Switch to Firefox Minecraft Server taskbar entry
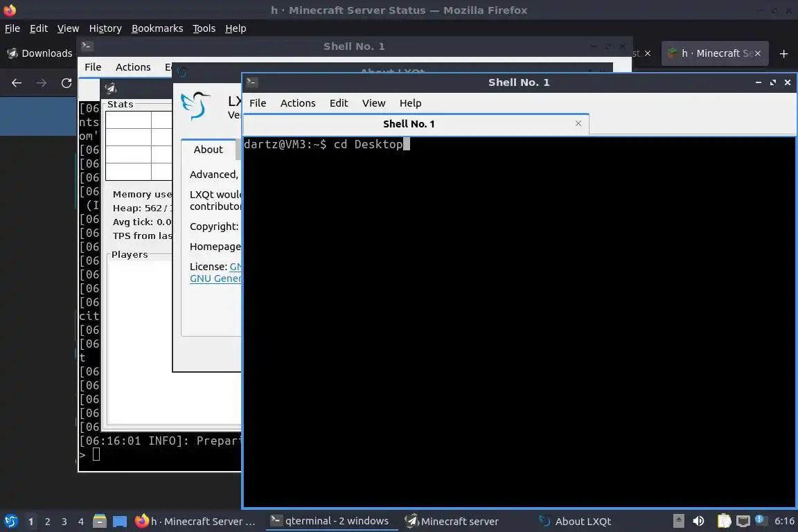The width and height of the screenshot is (798, 532). coord(196,522)
